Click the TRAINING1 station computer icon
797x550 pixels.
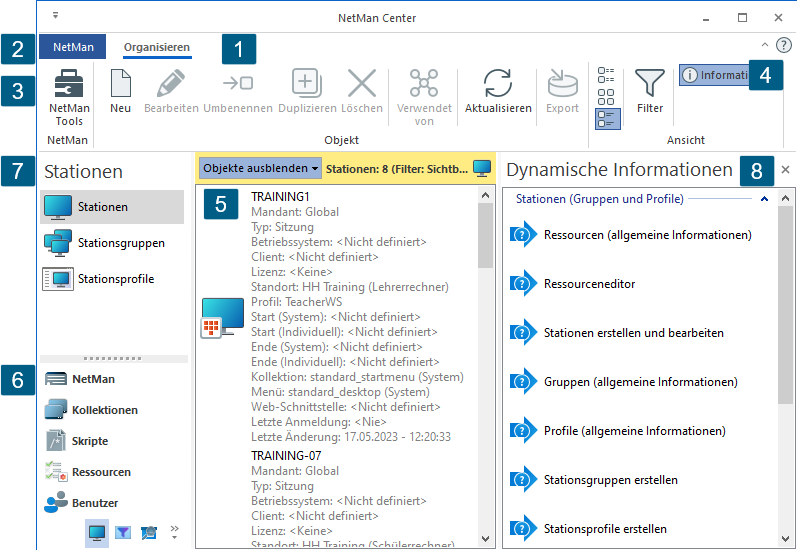point(223,318)
